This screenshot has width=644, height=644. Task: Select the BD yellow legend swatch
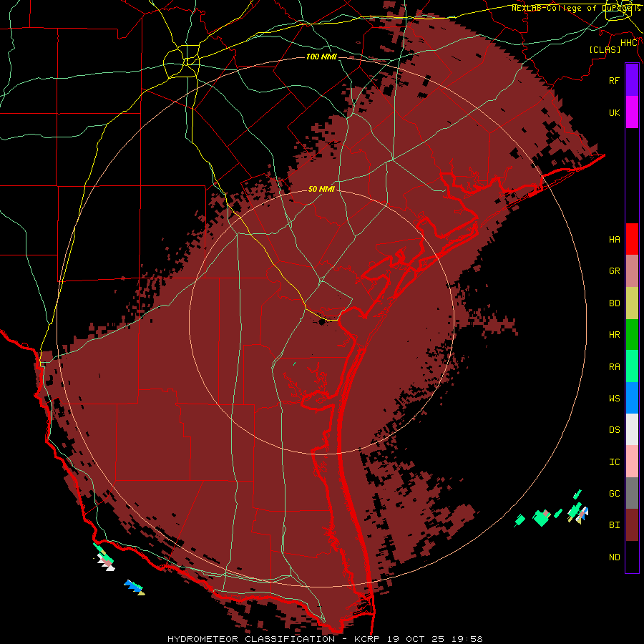coord(632,303)
